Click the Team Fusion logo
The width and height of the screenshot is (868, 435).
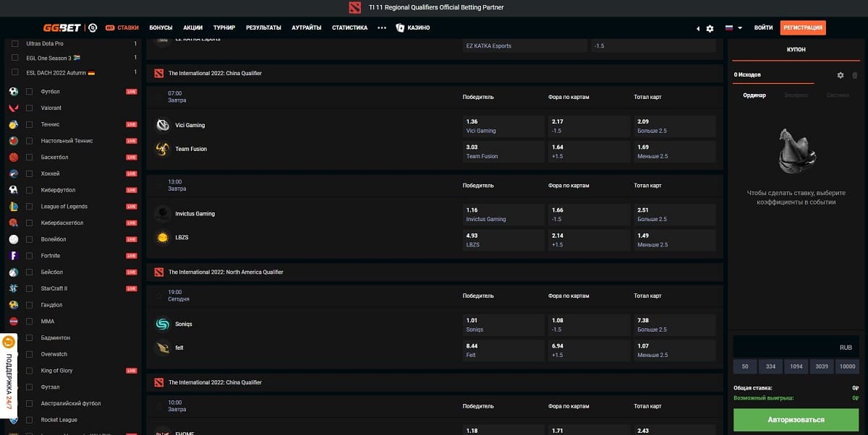[x=163, y=149]
